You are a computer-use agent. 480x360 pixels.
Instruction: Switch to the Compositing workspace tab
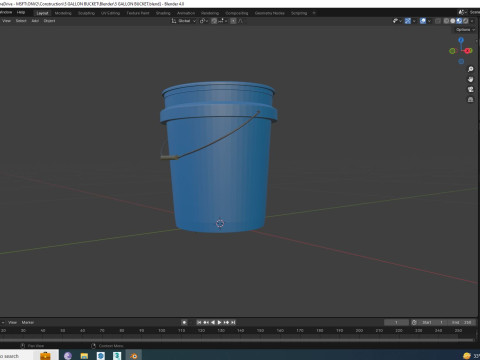point(237,13)
